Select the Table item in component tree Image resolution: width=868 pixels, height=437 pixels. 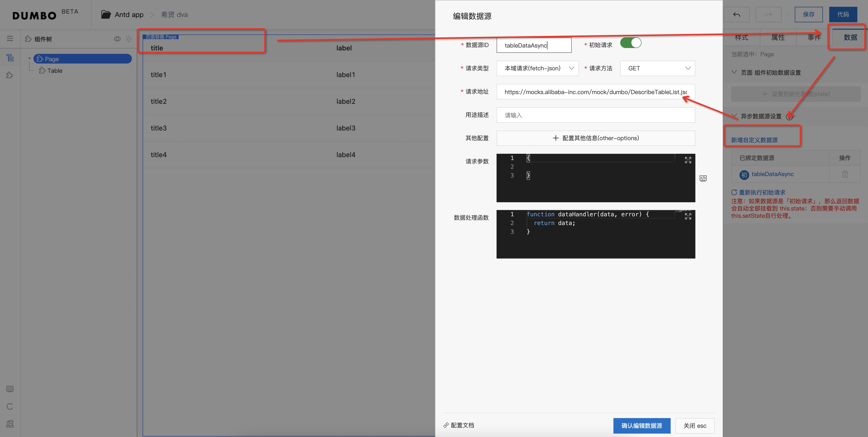pos(55,71)
